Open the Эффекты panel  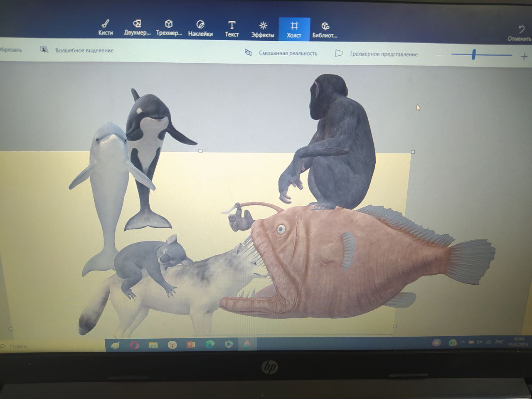tap(263, 30)
